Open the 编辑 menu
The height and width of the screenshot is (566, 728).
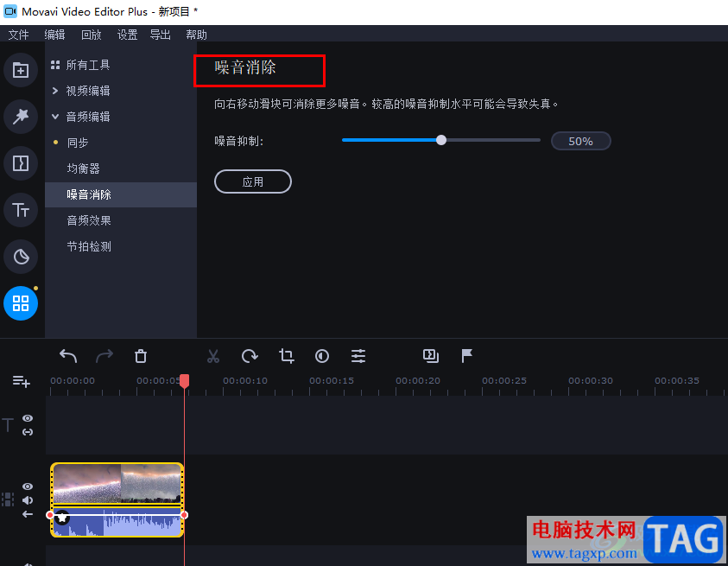point(54,35)
